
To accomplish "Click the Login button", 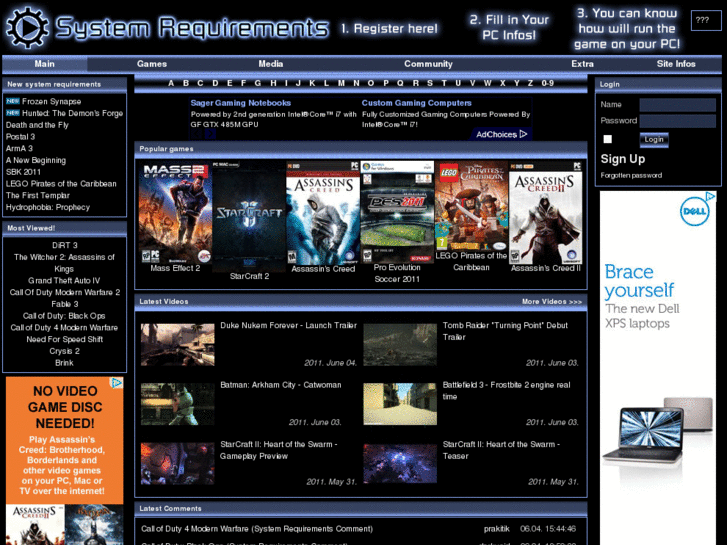I will (654, 140).
